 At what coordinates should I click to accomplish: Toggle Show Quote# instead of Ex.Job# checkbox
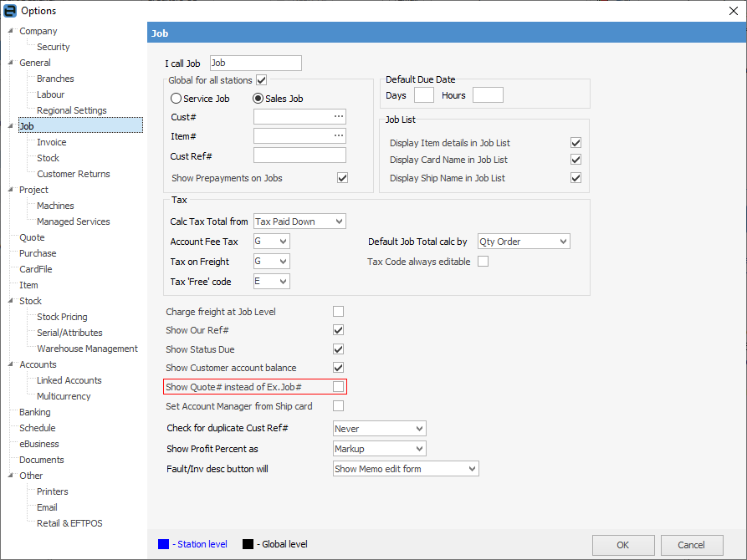tap(339, 386)
